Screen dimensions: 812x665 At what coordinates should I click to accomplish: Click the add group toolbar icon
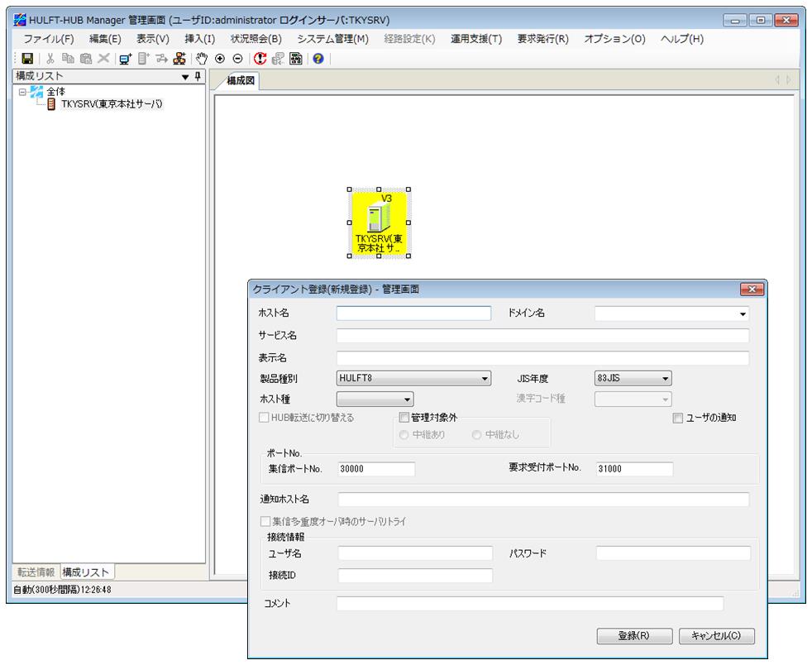click(x=179, y=59)
